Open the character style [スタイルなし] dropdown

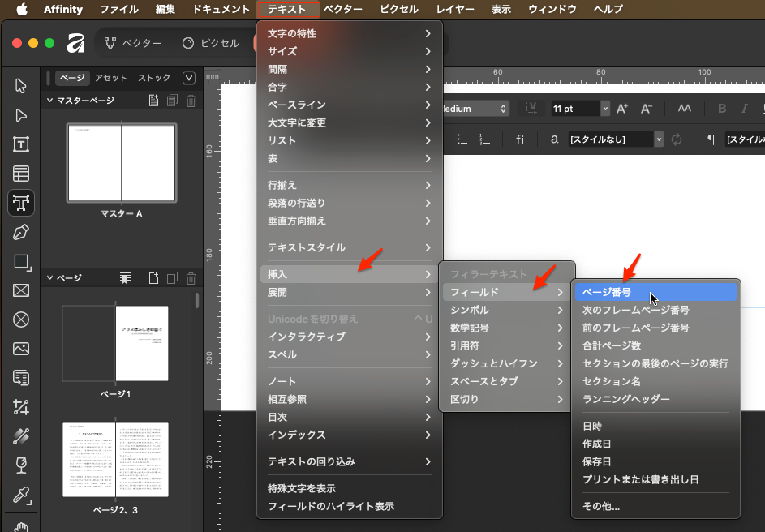pos(658,139)
